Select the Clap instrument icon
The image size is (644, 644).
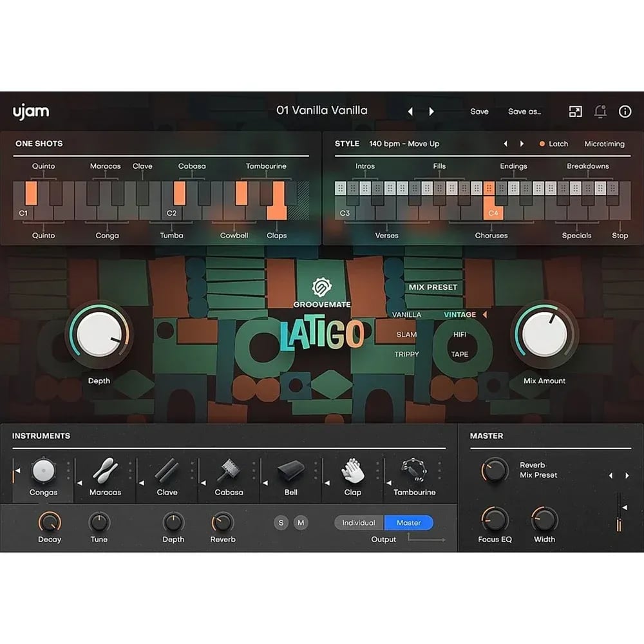352,470
